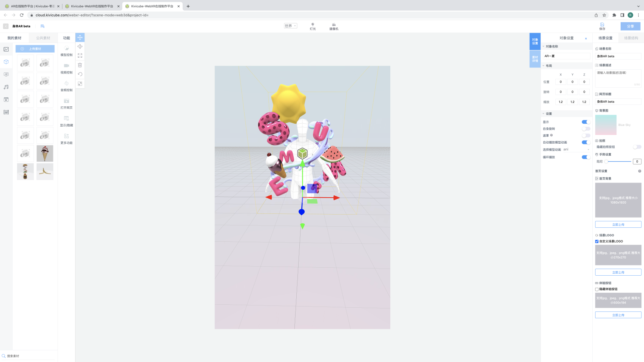Select the rotate tool icon
Screen dimensions: 644x362
click(x=80, y=46)
